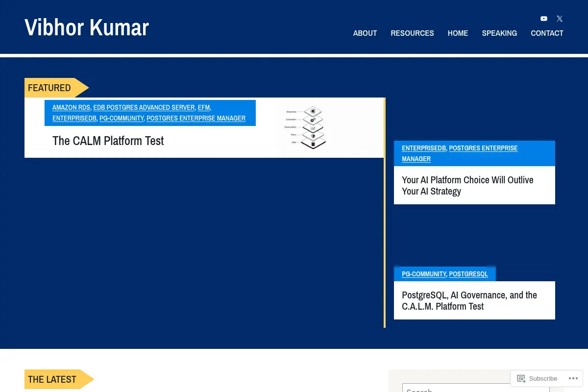Open The CALM Platform Test article
588x392 pixels.
tap(108, 141)
